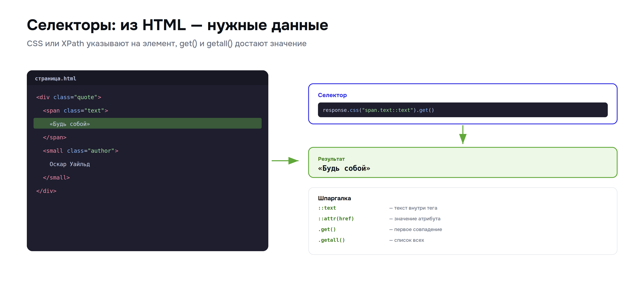The height and width of the screenshot is (288, 644).
Task: Click the Шпаргалка heading
Action: (x=335, y=198)
